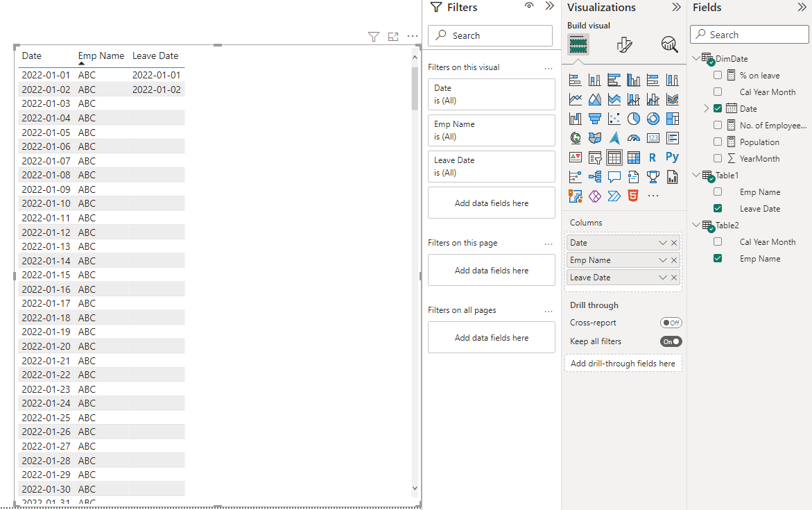Select the treemap visual
This screenshot has height=510, width=812.
pyautogui.click(x=672, y=119)
